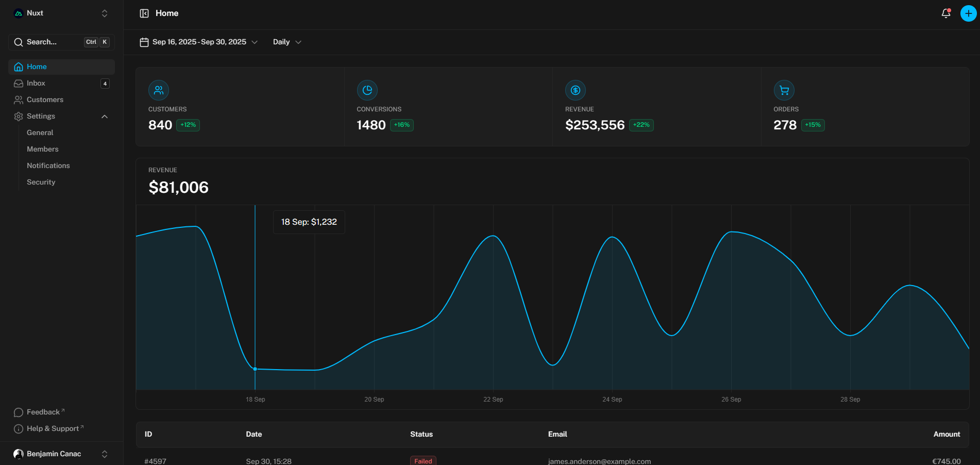Open the notification bell
This screenshot has width=980, height=465.
pos(945,13)
